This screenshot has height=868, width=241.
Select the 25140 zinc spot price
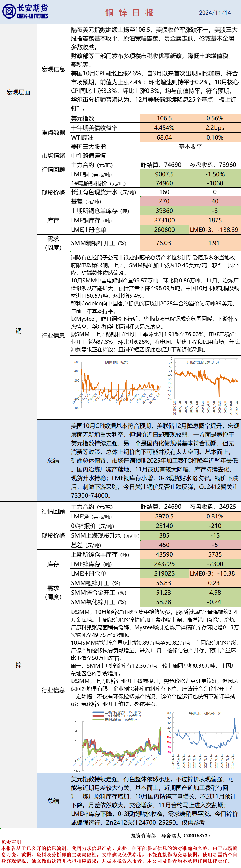[x=164, y=526]
